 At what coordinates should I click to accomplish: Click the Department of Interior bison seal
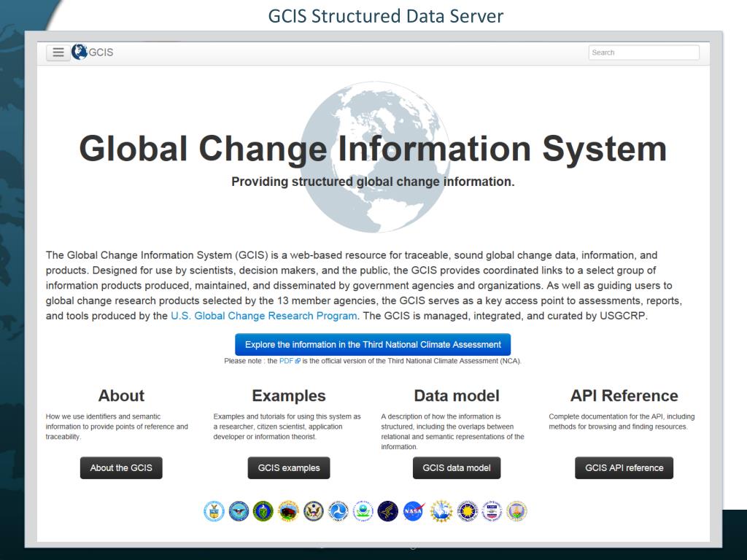tap(288, 511)
